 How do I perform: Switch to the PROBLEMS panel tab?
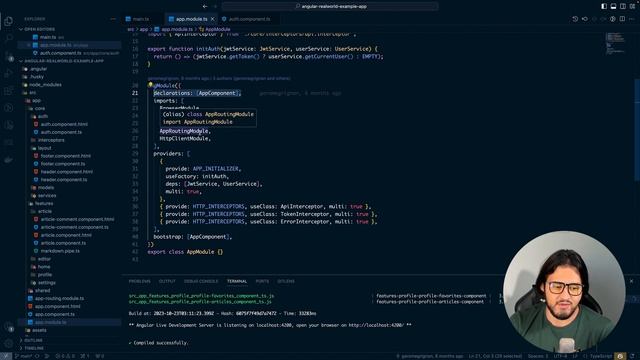pos(139,281)
